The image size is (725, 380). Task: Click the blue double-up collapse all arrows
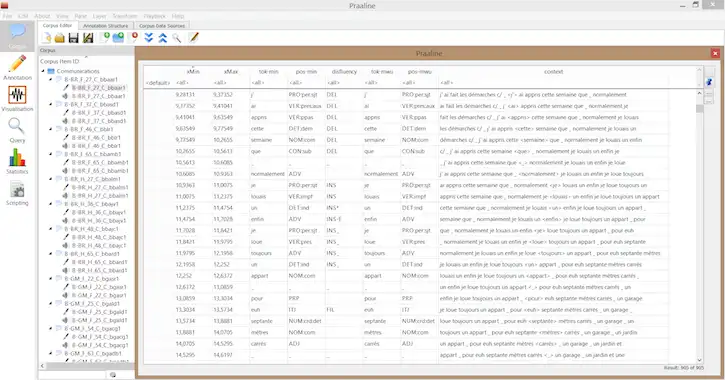coord(163,38)
